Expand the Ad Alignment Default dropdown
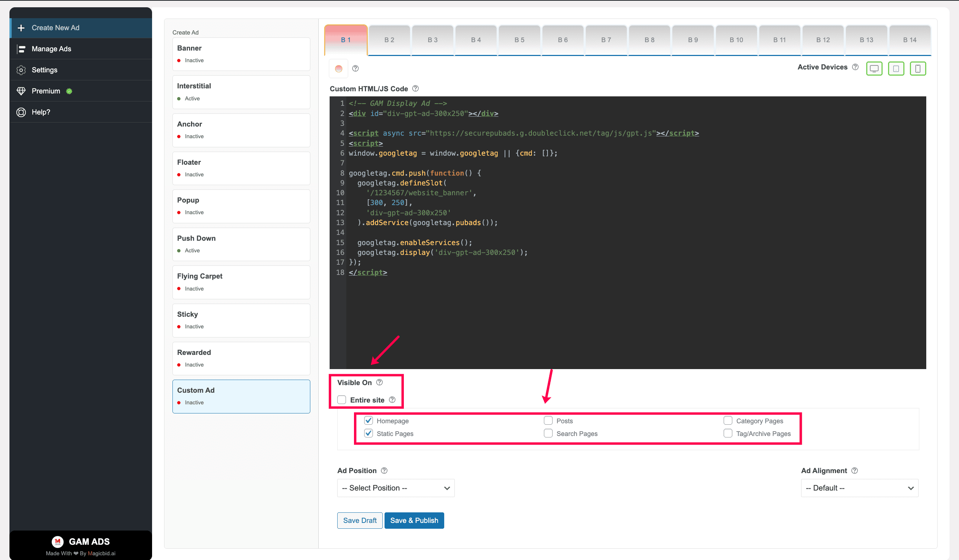 pyautogui.click(x=860, y=488)
